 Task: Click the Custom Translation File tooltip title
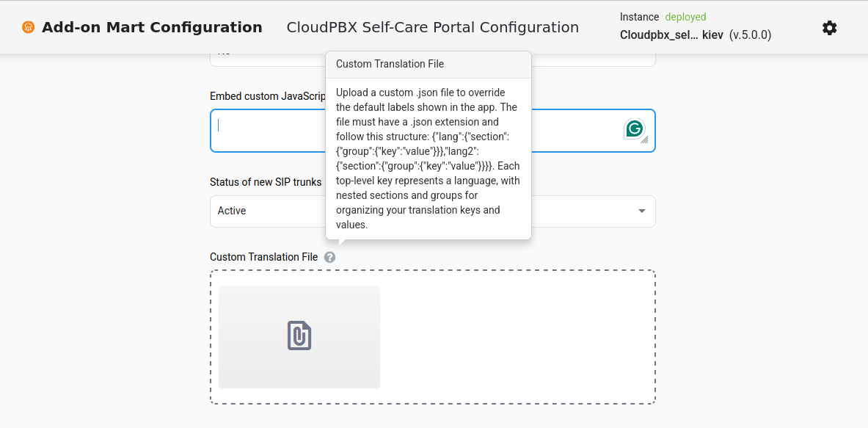(x=390, y=64)
